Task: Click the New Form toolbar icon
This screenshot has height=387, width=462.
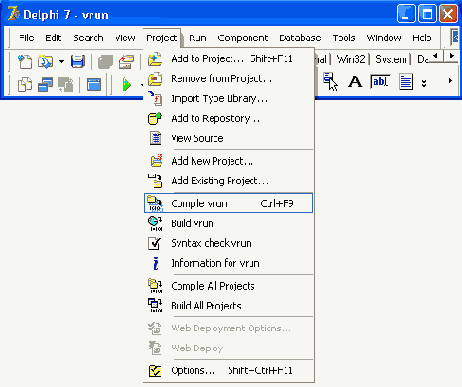Action: [x=94, y=84]
